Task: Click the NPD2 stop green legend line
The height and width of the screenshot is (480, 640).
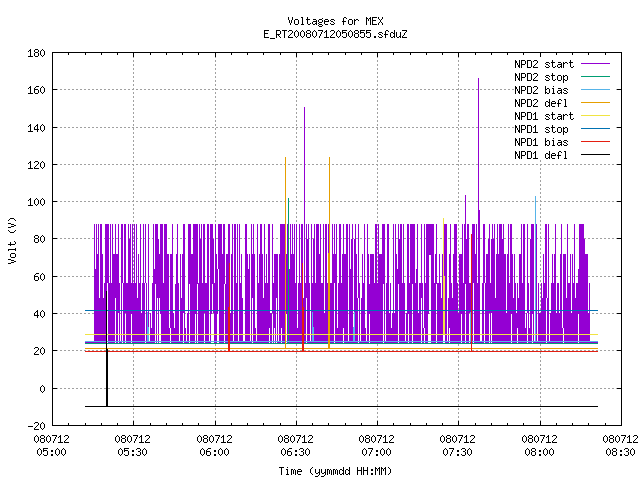Action: [x=595, y=77]
